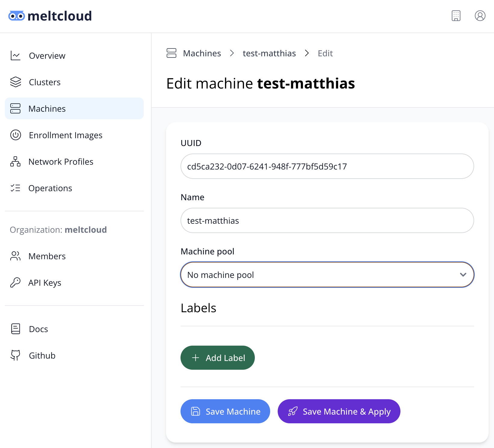The image size is (494, 448).
Task: Click the API Keys key icon
Action: coord(16,282)
